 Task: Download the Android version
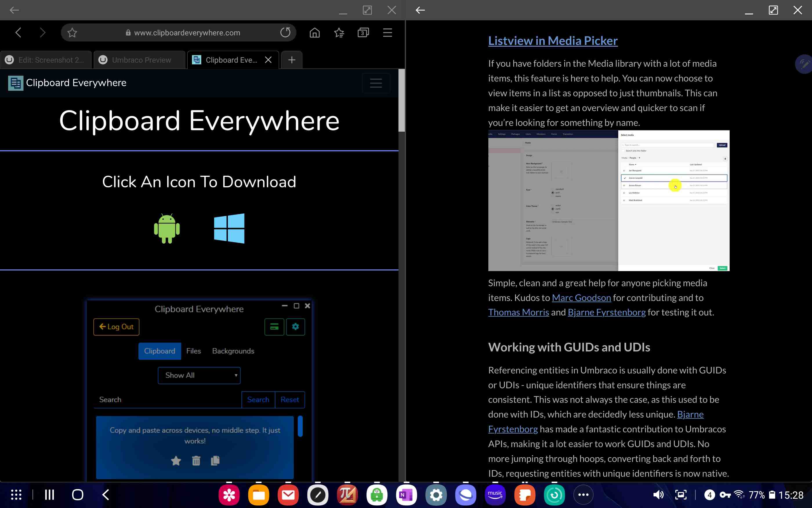pos(167,228)
